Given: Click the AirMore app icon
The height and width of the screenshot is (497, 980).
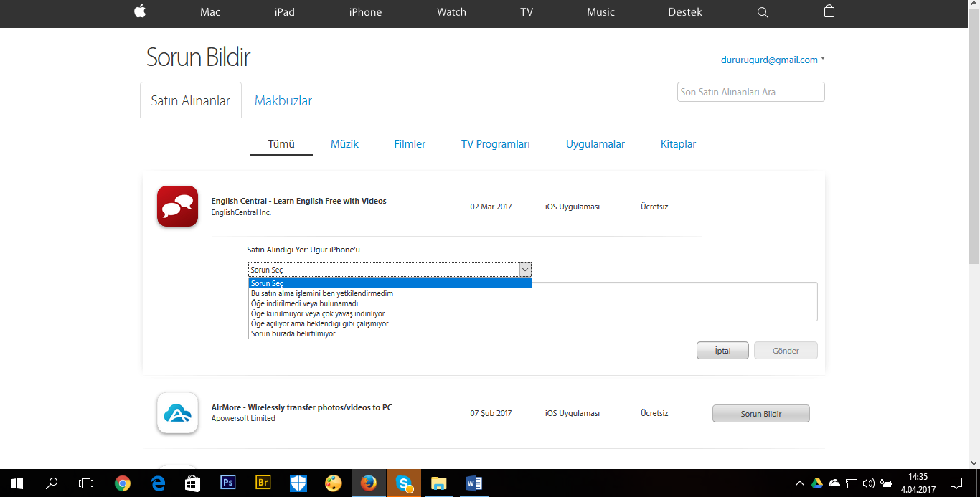Looking at the screenshot, I should [177, 413].
